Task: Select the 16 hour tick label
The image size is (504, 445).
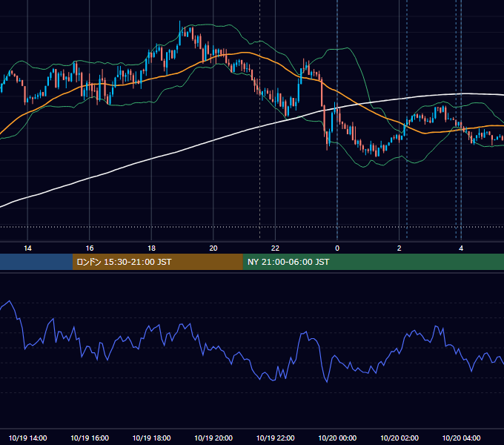Action: pos(90,248)
